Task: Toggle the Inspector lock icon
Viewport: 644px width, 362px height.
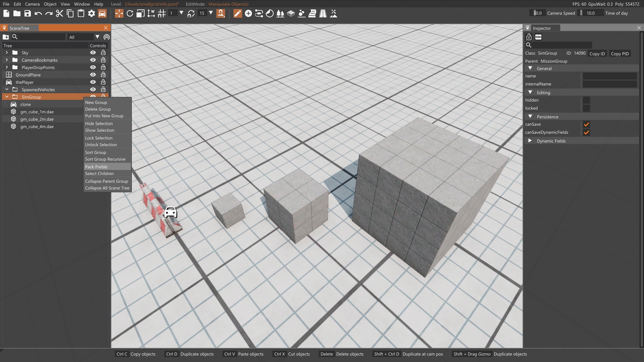Action: pyautogui.click(x=529, y=37)
